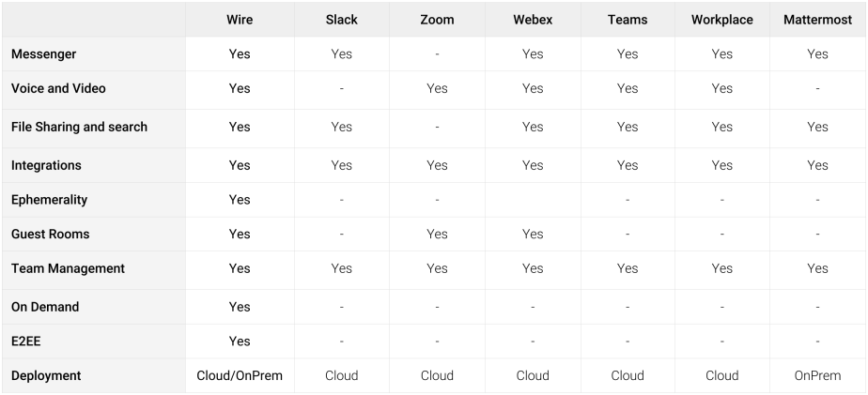The image size is (868, 395).
Task: Click the Teams column header
Action: pos(628,20)
